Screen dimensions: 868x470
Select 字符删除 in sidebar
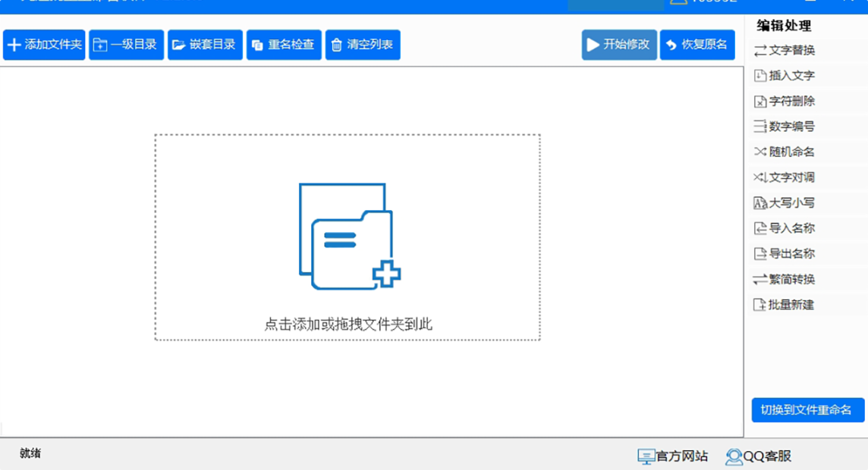[785, 101]
